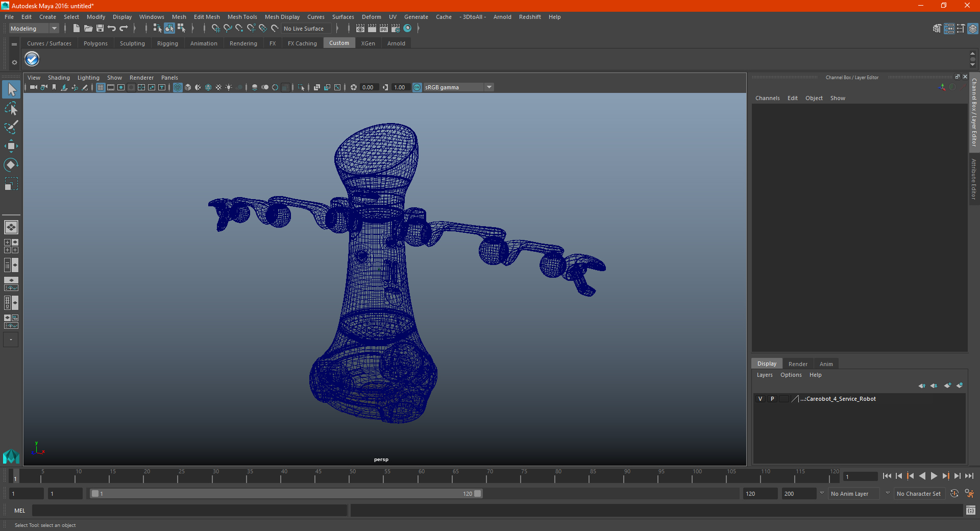The width and height of the screenshot is (980, 531).
Task: Switch to the Polygons shelf tab
Action: [95, 43]
